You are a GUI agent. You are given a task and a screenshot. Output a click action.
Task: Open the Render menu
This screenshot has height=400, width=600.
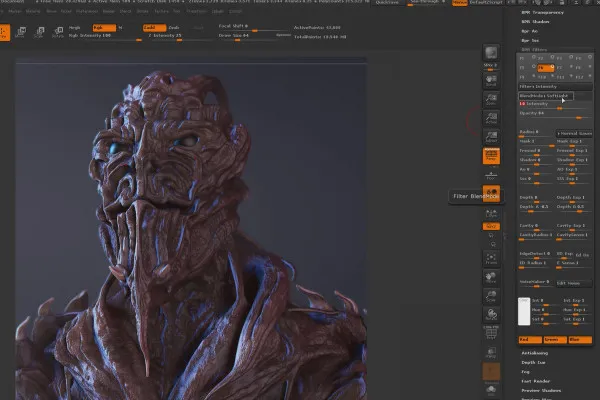109,11
